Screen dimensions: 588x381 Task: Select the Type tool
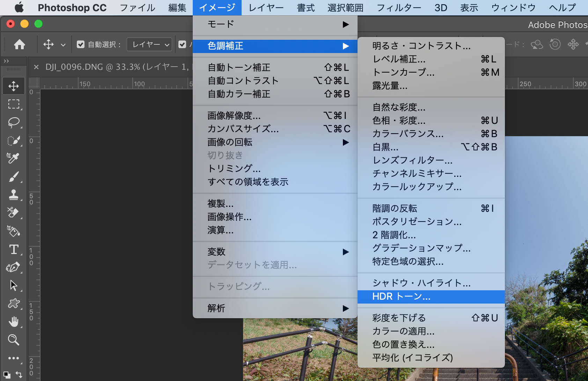[x=14, y=249]
